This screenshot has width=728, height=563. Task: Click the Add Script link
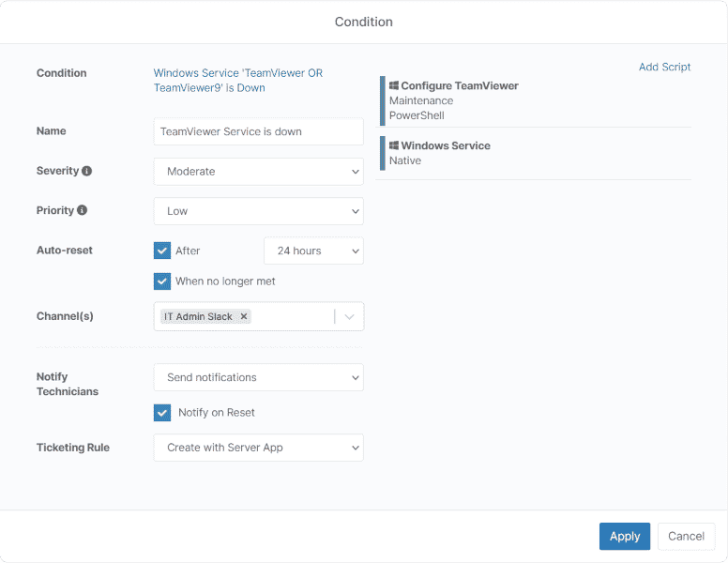click(664, 68)
